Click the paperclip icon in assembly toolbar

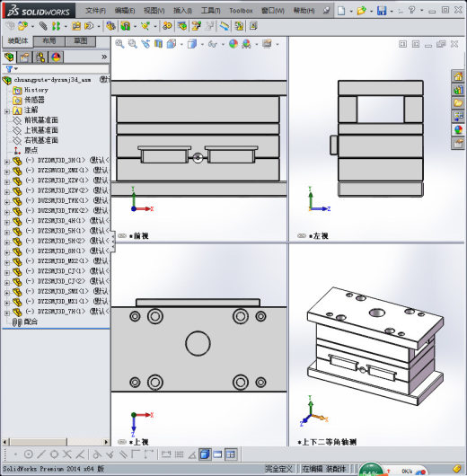43,26
